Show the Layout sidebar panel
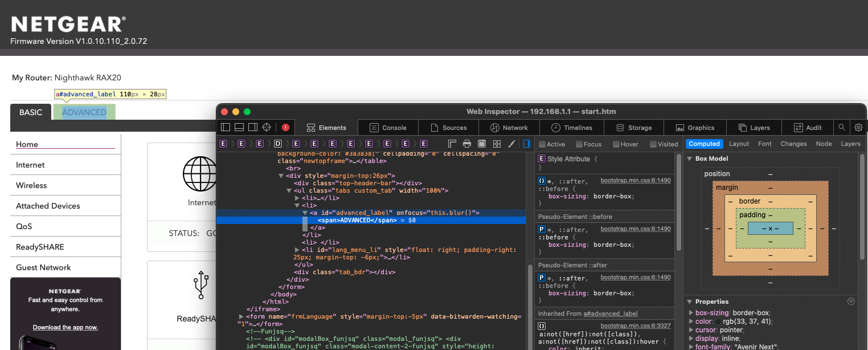This screenshot has width=868, height=350. [x=739, y=144]
